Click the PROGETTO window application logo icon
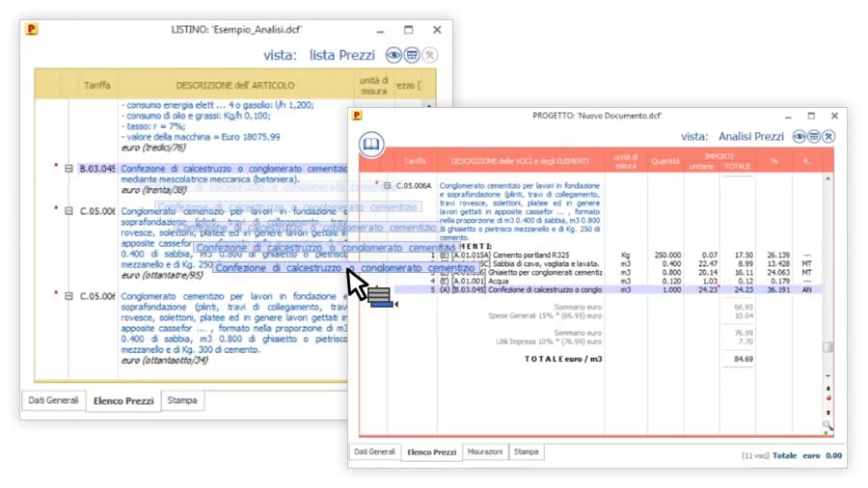Viewport: 868px width, 488px height. point(357,115)
